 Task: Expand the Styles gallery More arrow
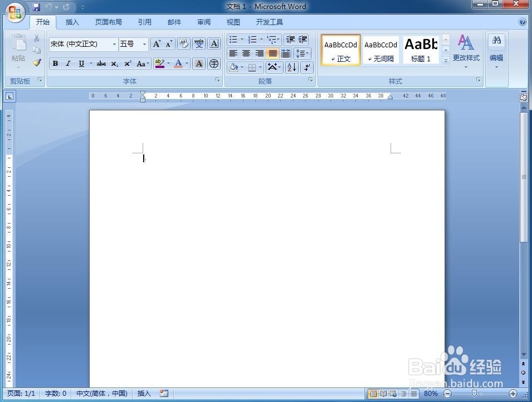(x=446, y=60)
